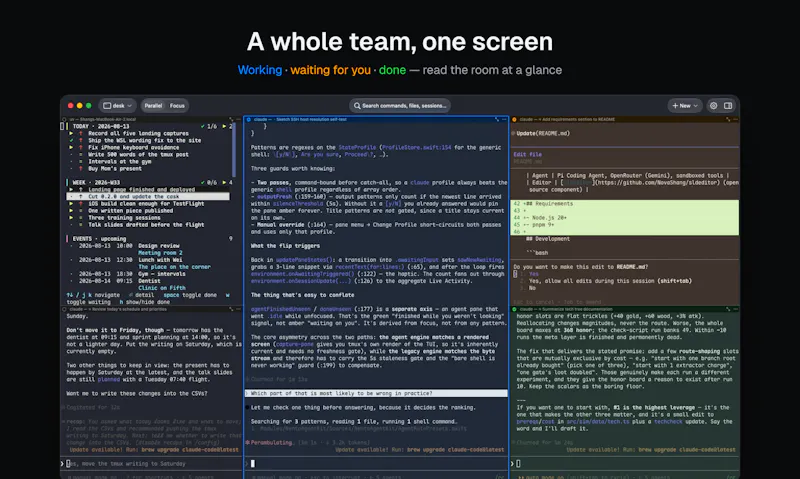The width and height of the screenshot is (800, 479).
Task: Click the ProfileStore.swift:154 file reference
Action: tap(416, 147)
